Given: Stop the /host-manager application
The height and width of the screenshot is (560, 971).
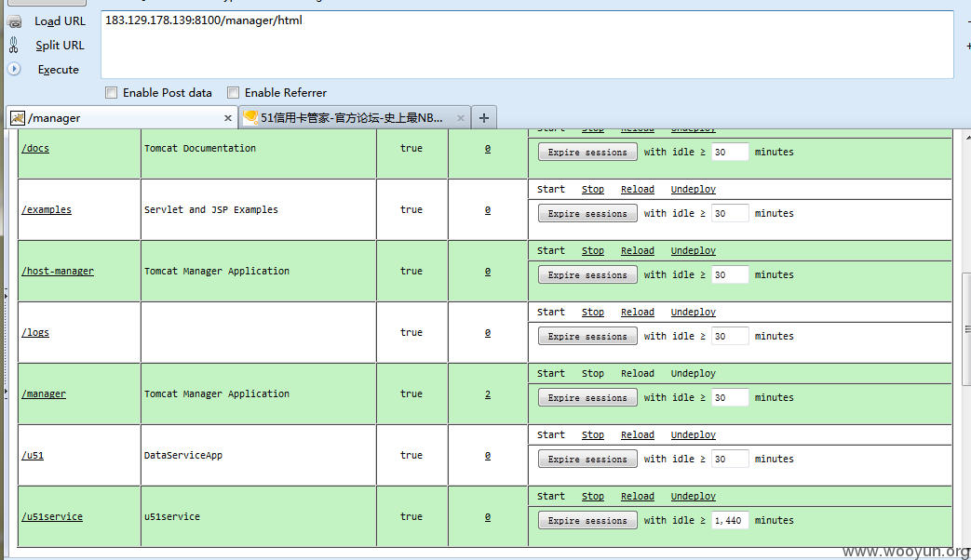Looking at the screenshot, I should click(593, 250).
